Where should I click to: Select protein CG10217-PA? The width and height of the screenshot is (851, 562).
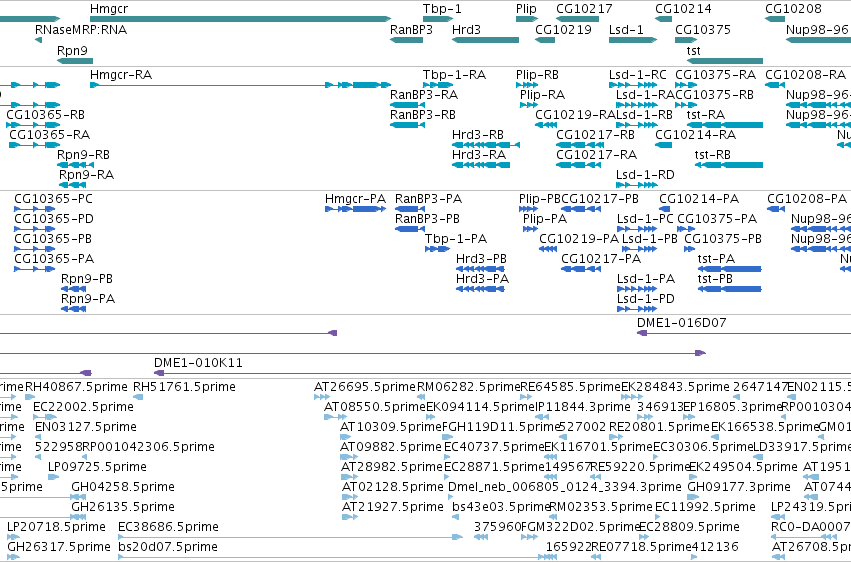click(581, 269)
